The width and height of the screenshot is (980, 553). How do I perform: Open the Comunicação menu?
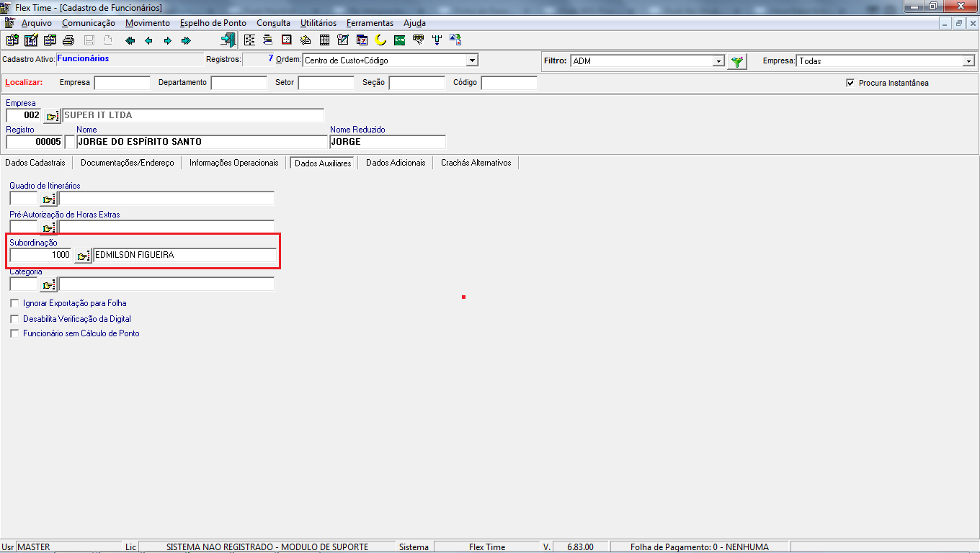[x=88, y=23]
